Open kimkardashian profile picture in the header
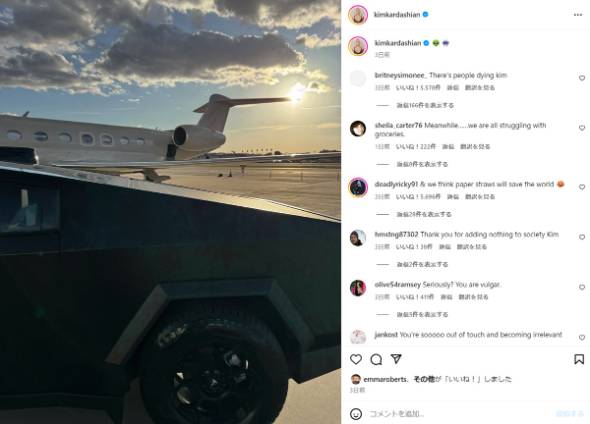 point(358,15)
